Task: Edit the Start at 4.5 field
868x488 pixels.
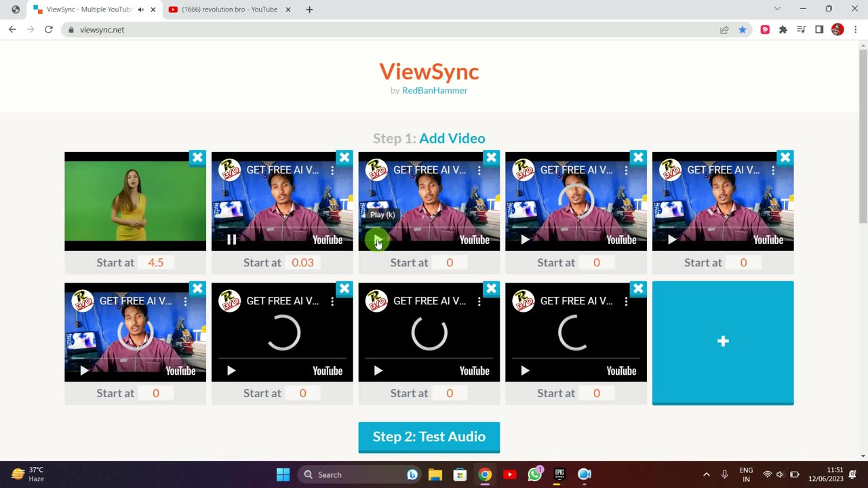Action: pyautogui.click(x=156, y=262)
